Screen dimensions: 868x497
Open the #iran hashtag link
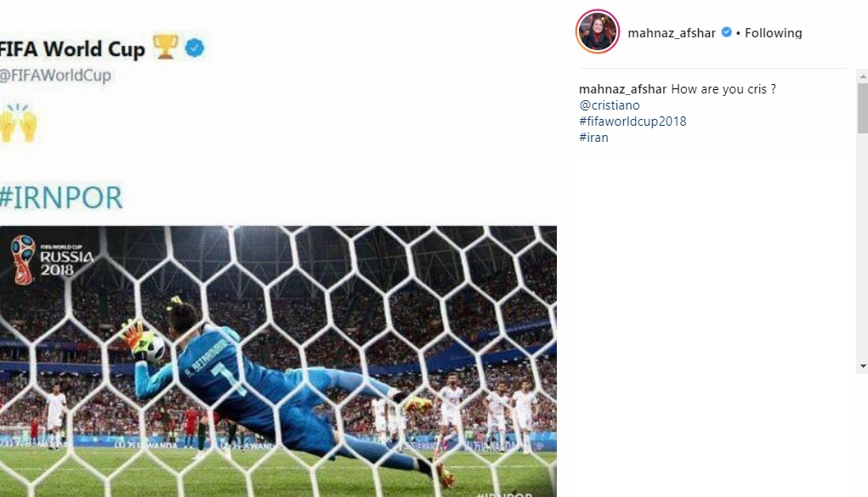[x=593, y=138]
